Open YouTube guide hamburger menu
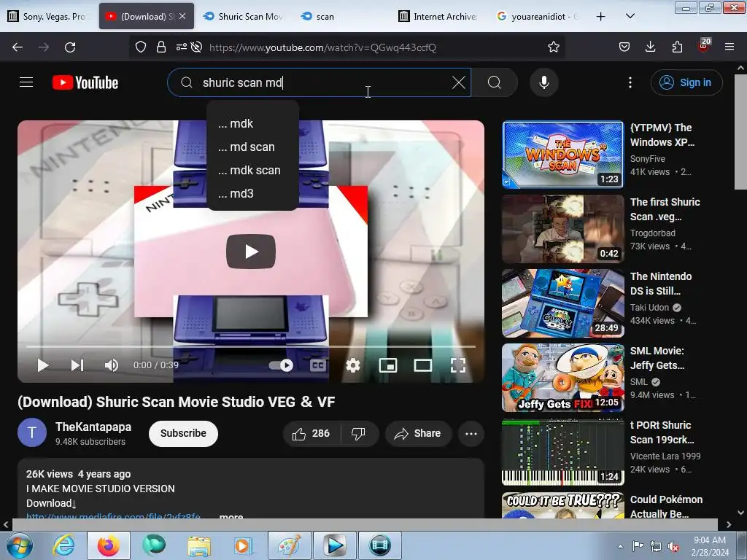This screenshot has width=747, height=560. [26, 82]
